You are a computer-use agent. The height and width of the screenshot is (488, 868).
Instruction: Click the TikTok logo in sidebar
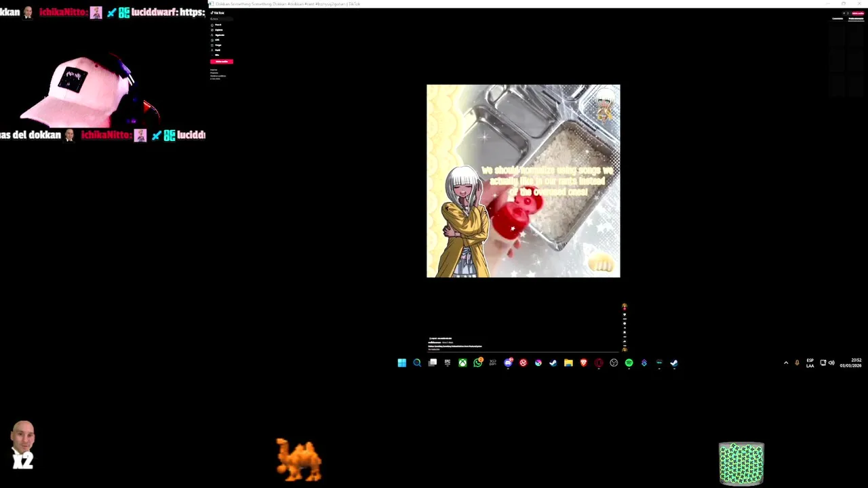click(x=218, y=13)
